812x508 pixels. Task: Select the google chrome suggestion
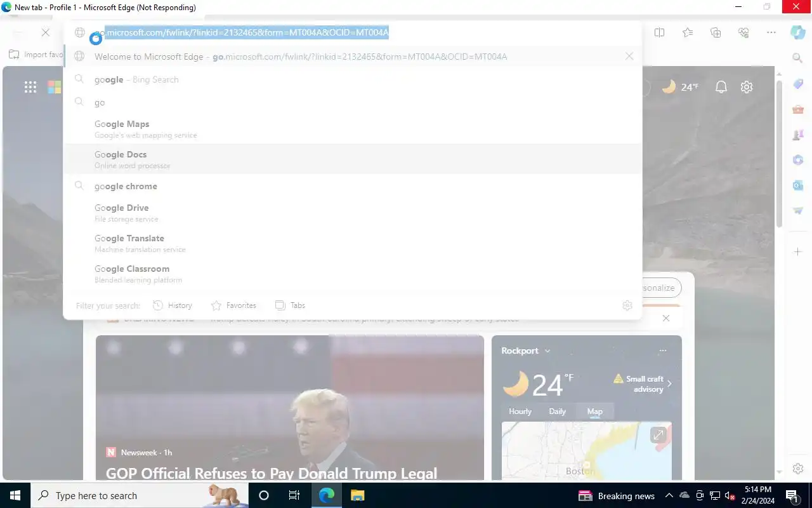click(353, 186)
